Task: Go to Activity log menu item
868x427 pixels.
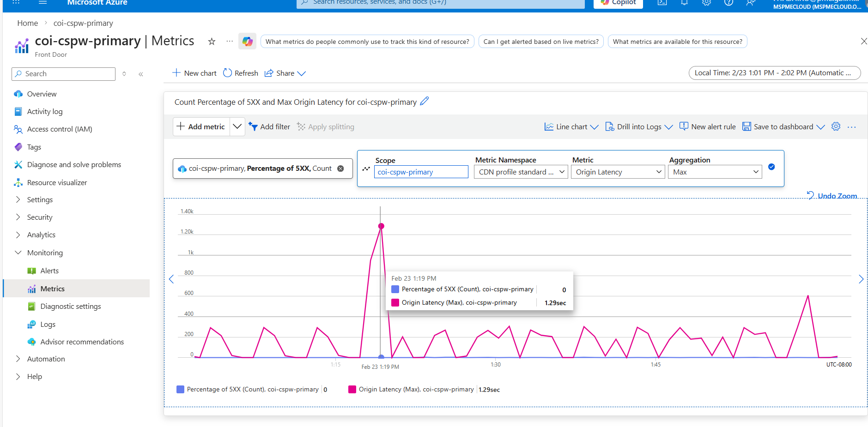Action: 45,111
